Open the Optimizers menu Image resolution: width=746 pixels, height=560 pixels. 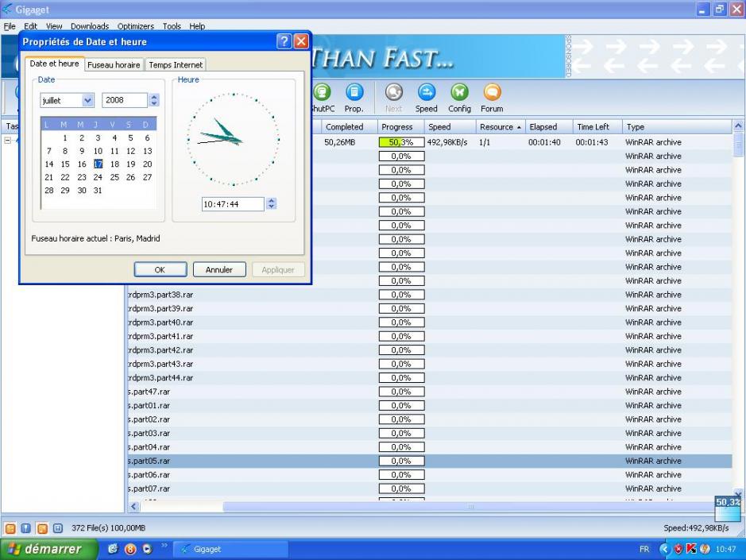[x=136, y=26]
